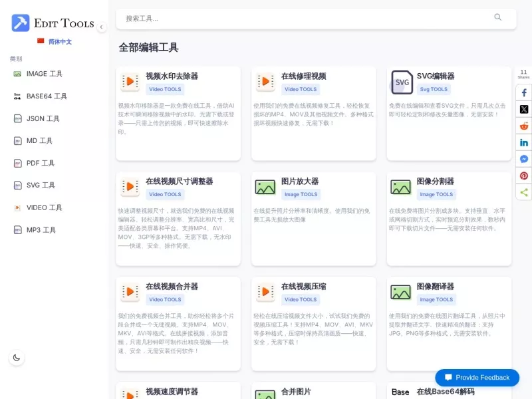The height and width of the screenshot is (399, 532).
Task: Focus the 搜索工具 search field
Action: pyautogui.click(x=316, y=19)
